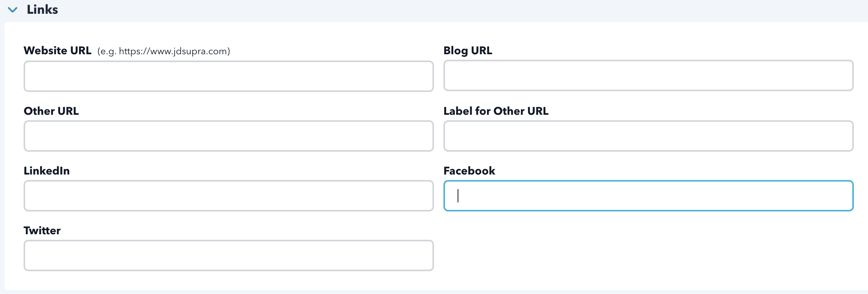This screenshot has height=294, width=868.
Task: Click the Label for Other URL caption
Action: [x=496, y=111]
